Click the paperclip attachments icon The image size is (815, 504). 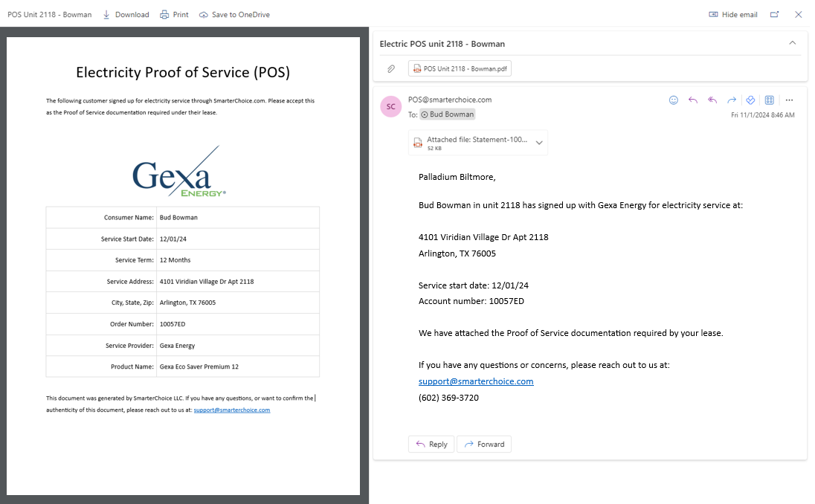pyautogui.click(x=391, y=69)
